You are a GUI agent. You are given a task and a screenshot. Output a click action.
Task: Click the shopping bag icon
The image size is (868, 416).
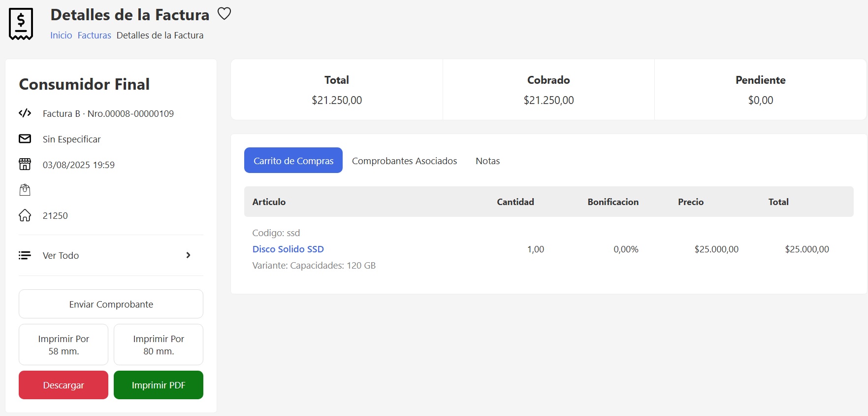(x=25, y=190)
